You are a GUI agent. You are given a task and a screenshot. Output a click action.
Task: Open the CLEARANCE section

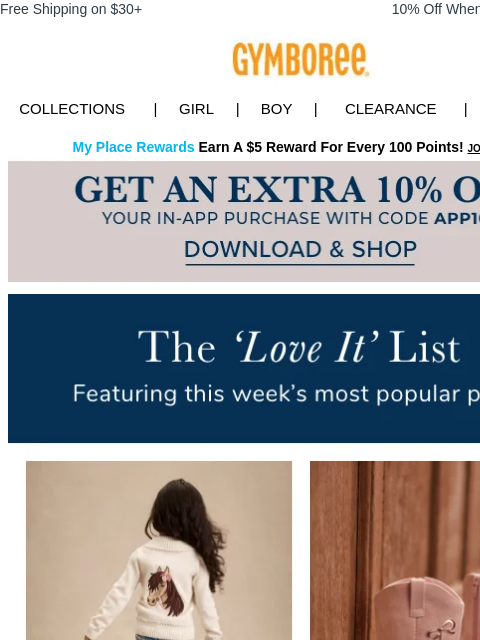click(391, 109)
